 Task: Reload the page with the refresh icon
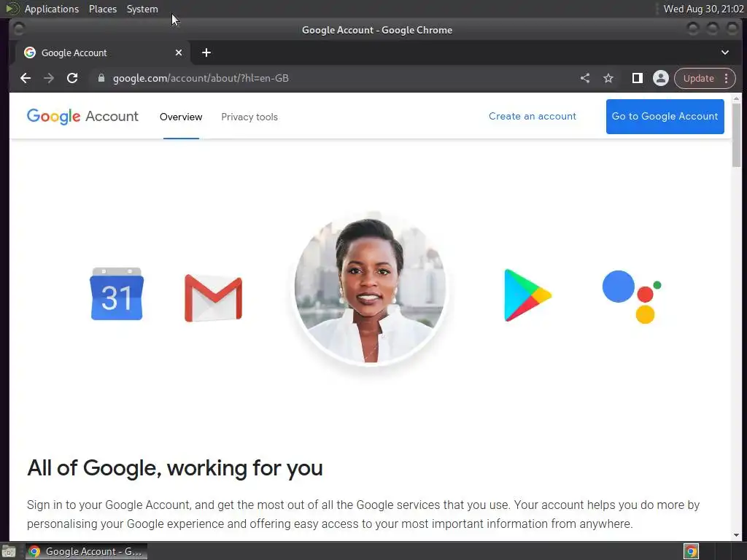[x=72, y=78]
